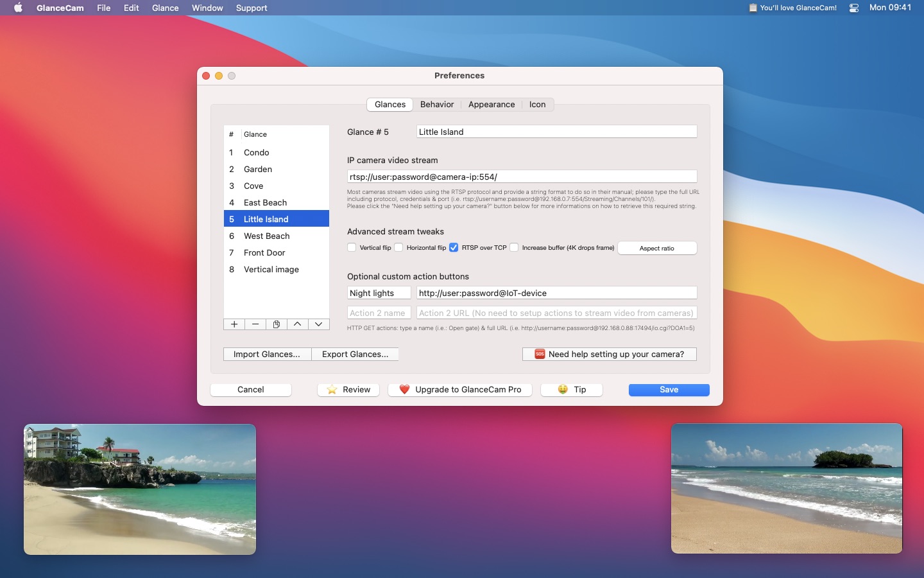
Task: Open the Apple menu
Action: [x=18, y=8]
